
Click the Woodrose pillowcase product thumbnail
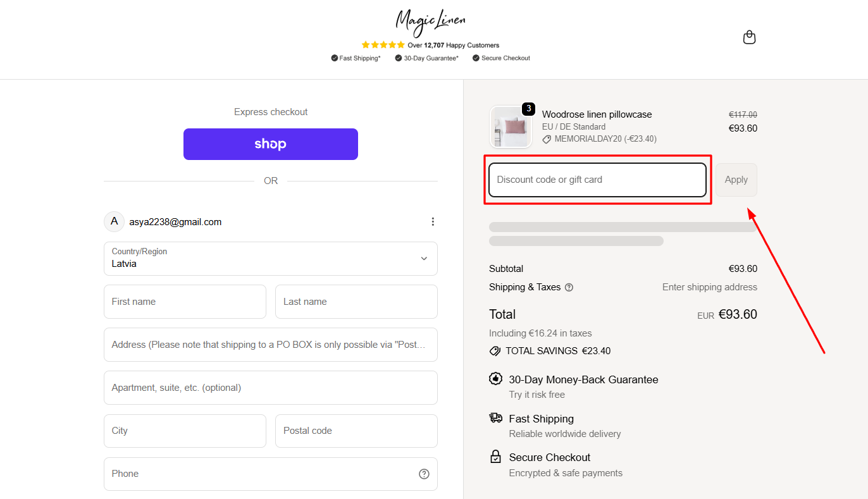511,126
